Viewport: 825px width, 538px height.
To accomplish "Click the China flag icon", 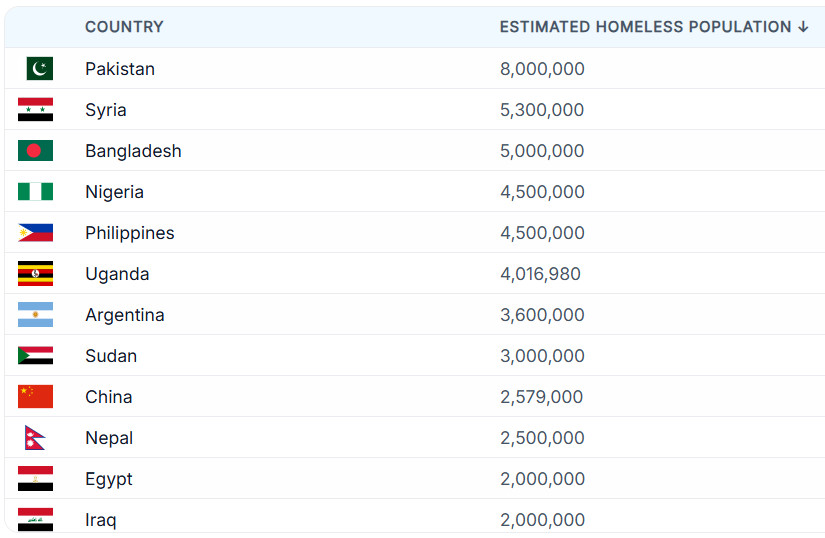I will [35, 397].
